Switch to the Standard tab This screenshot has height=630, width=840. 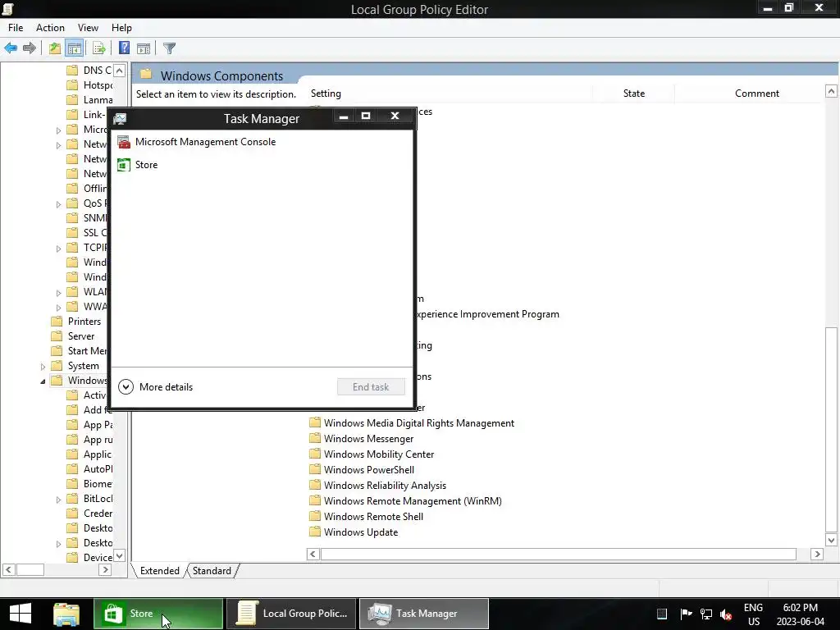212,571
